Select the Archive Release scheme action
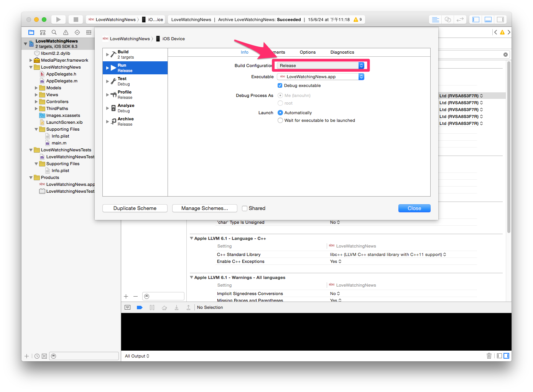Viewport: 533px width, 392px height. (135, 121)
